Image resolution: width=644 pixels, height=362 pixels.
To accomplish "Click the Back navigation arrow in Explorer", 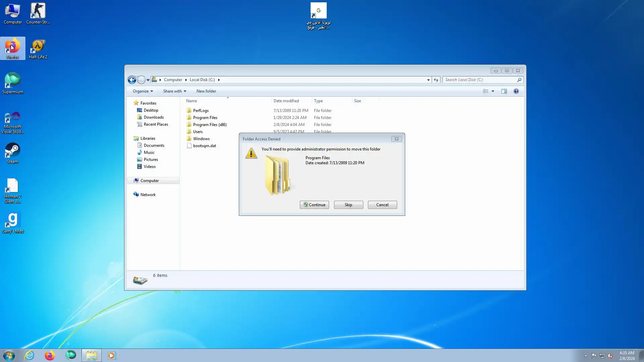I will [132, 80].
